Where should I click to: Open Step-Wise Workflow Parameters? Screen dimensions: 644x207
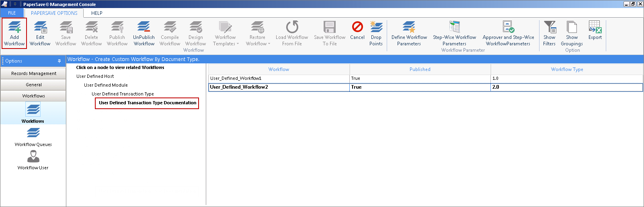[x=455, y=33]
